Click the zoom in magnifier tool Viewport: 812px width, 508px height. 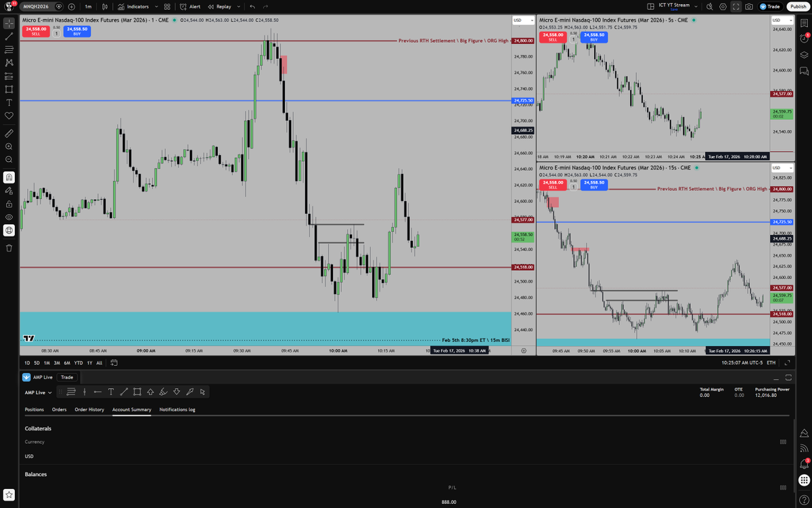(9, 146)
